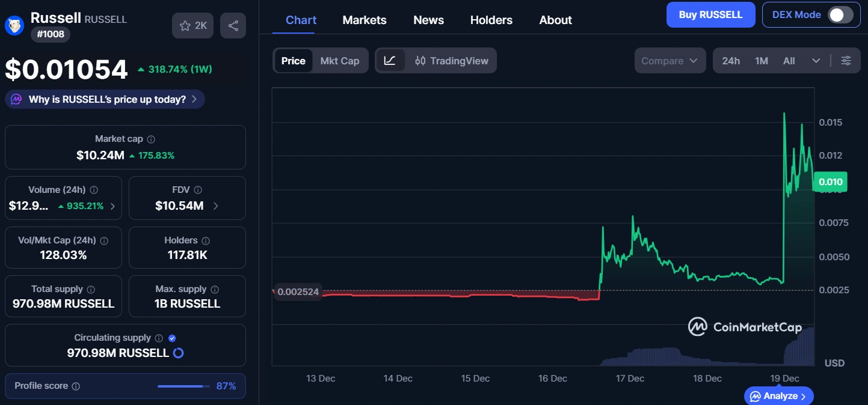868x405 pixels.
Task: Open the Markets tab
Action: 364,20
